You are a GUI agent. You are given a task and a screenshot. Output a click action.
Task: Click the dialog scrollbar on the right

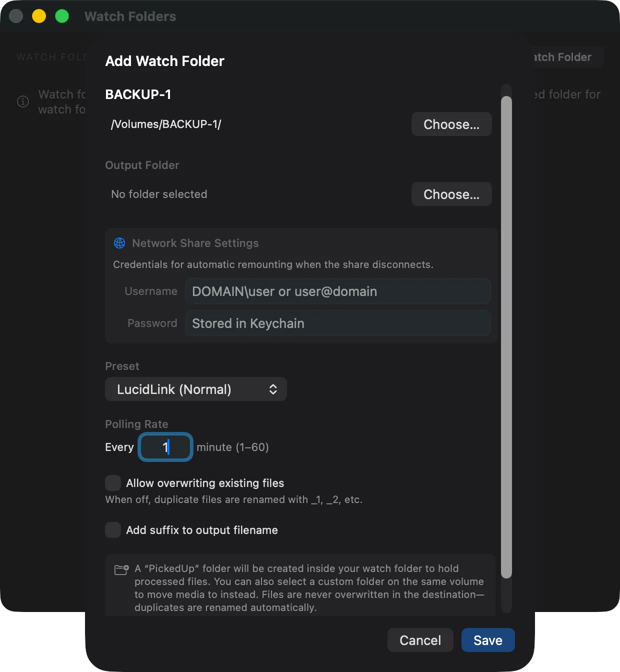pyautogui.click(x=506, y=335)
